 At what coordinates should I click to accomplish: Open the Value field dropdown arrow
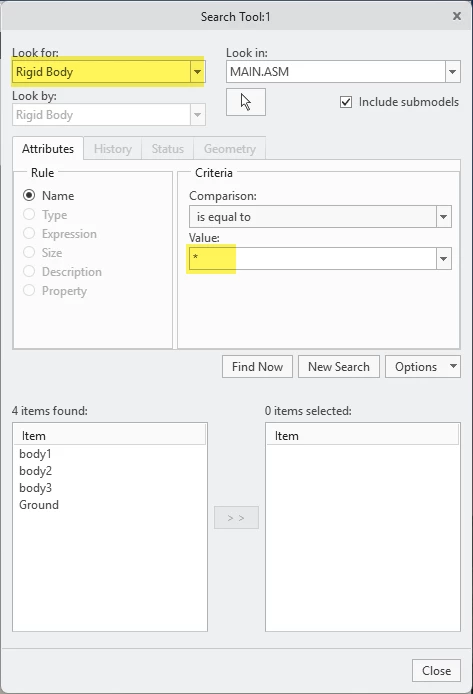(443, 258)
